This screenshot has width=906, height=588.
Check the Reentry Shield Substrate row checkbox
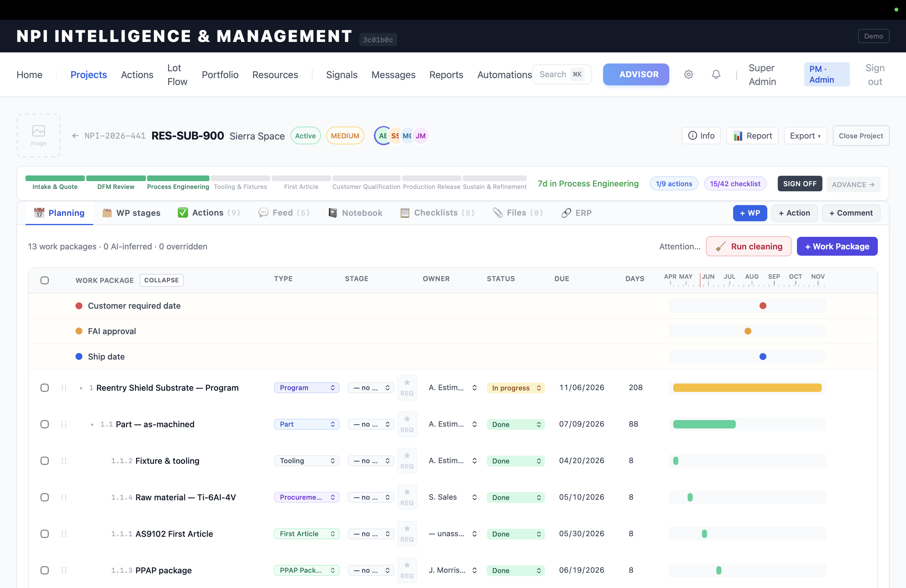(x=45, y=388)
